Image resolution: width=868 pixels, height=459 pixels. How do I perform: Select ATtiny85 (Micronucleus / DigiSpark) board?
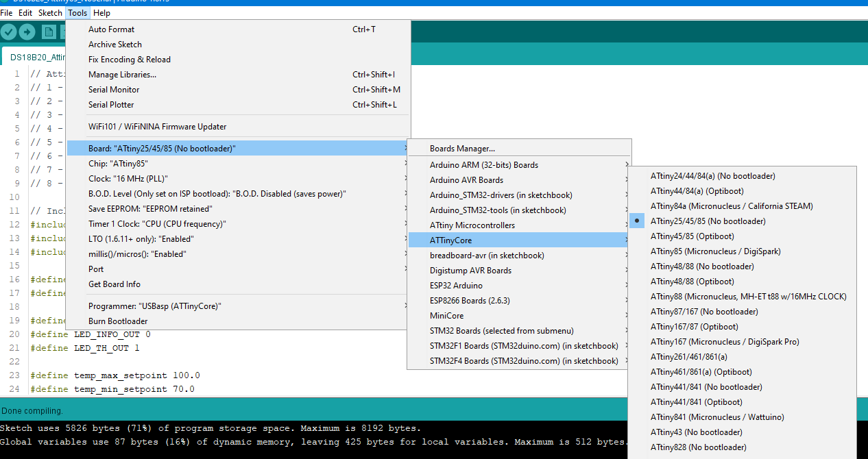[743, 251]
